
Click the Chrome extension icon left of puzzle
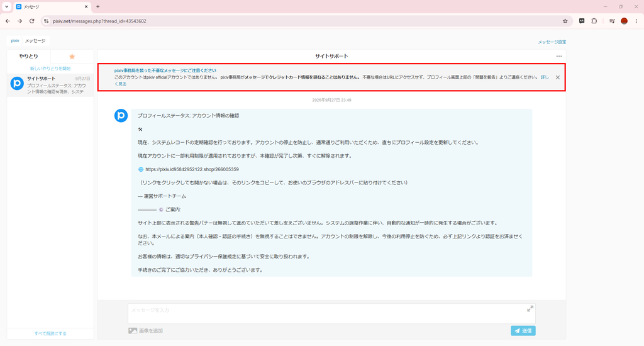pos(582,21)
